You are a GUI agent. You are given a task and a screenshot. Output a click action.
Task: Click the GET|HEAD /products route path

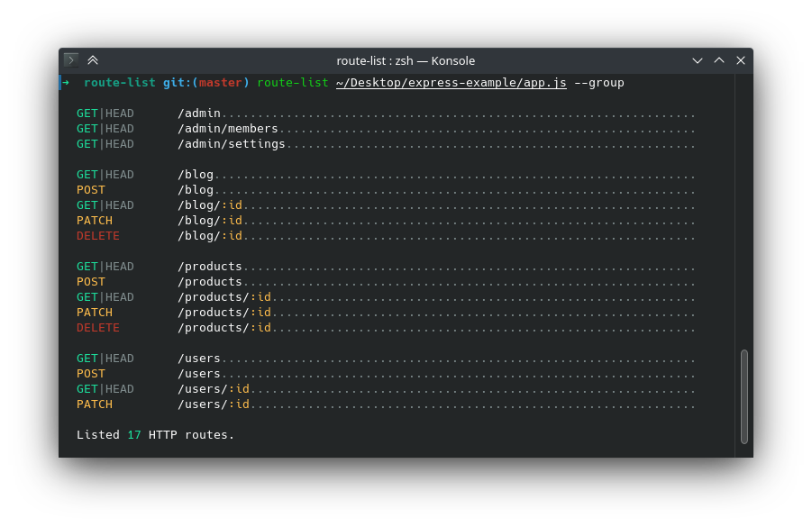(x=210, y=267)
